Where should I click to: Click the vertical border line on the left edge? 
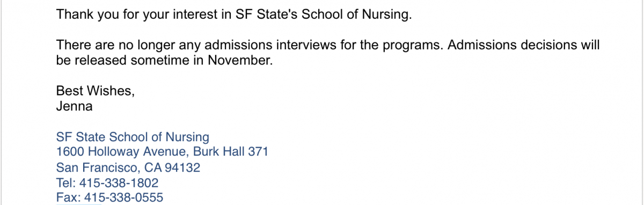(x=1, y=102)
